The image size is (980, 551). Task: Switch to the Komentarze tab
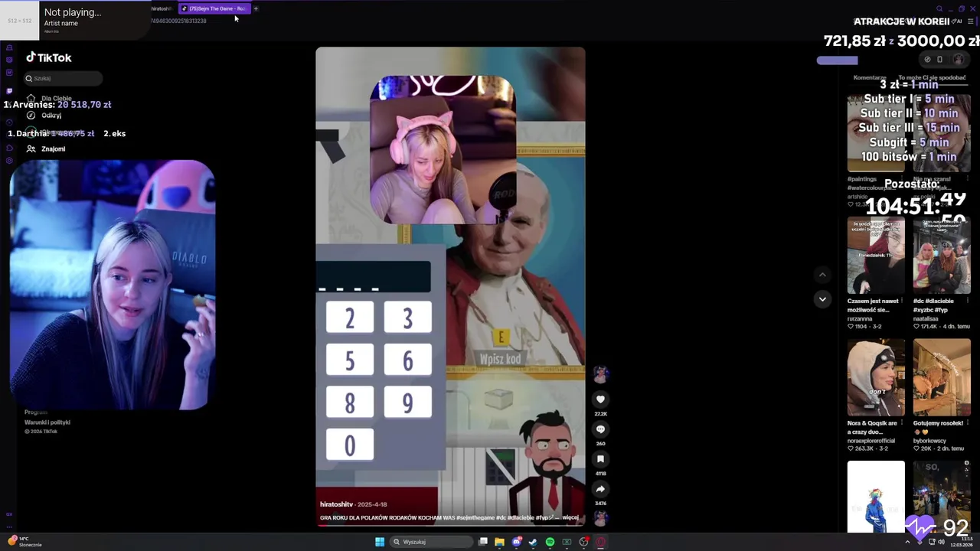[870, 78]
